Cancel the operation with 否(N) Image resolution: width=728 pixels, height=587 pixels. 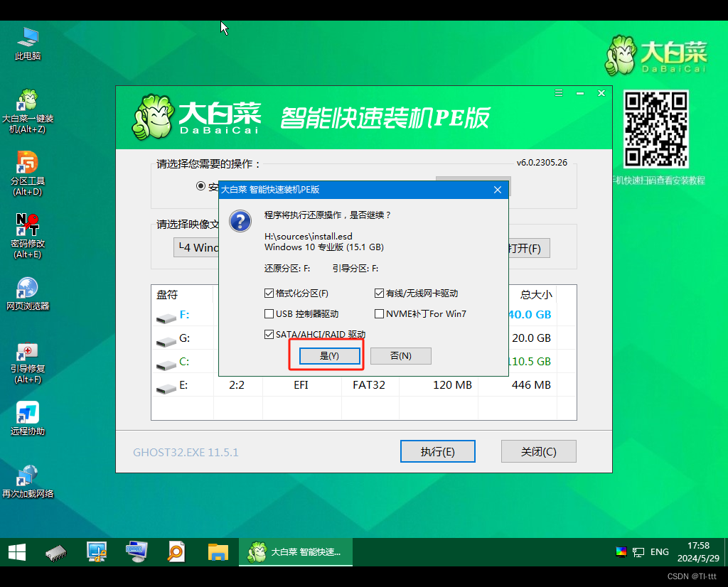[400, 355]
